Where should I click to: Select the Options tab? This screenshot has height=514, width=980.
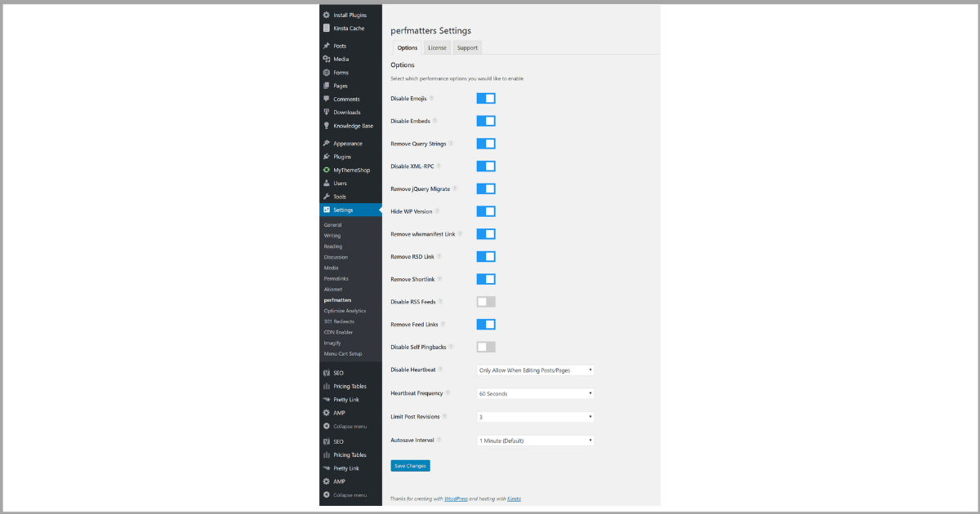tap(407, 48)
